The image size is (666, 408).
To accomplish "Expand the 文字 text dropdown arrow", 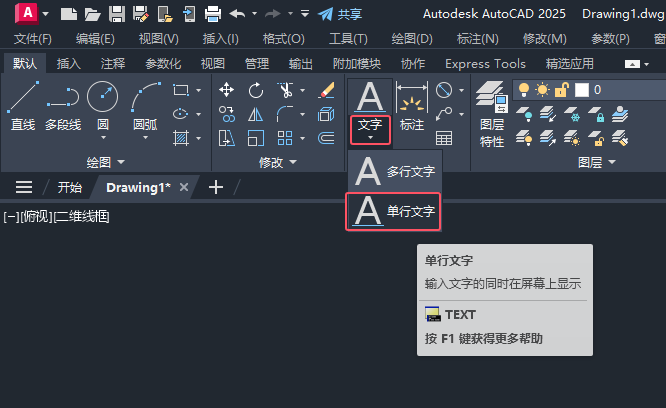I will (370, 138).
